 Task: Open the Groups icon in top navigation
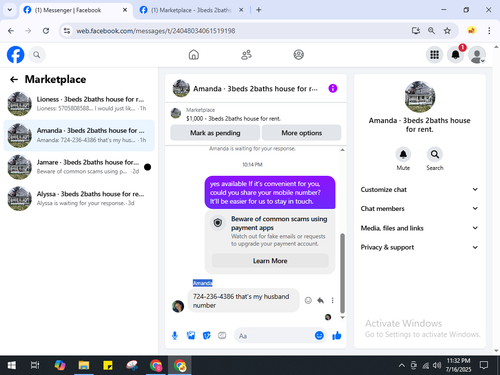(299, 55)
